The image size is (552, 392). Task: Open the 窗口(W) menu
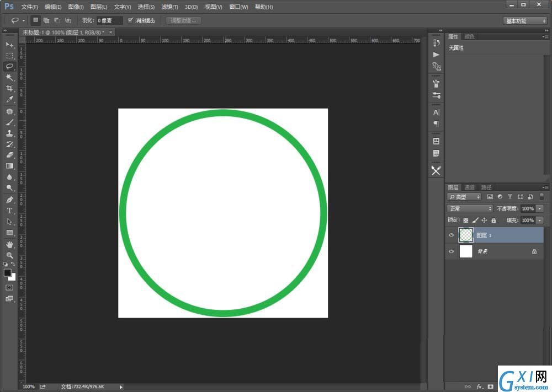pyautogui.click(x=238, y=7)
